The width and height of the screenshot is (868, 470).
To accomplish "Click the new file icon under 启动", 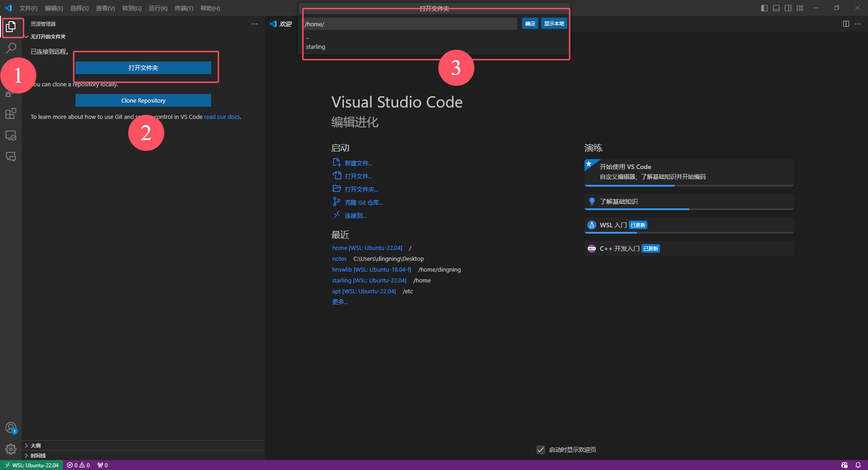I will [337, 163].
